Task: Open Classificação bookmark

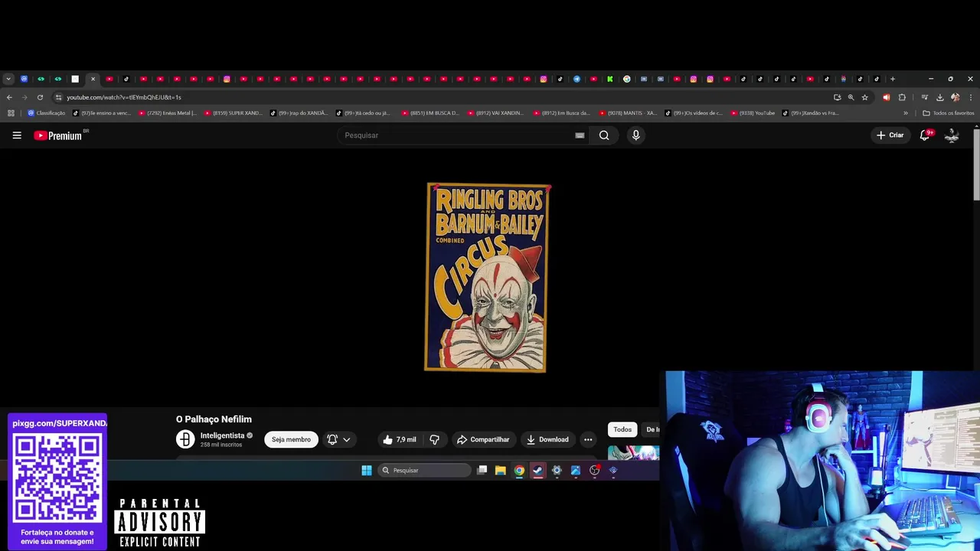Action: (x=46, y=113)
